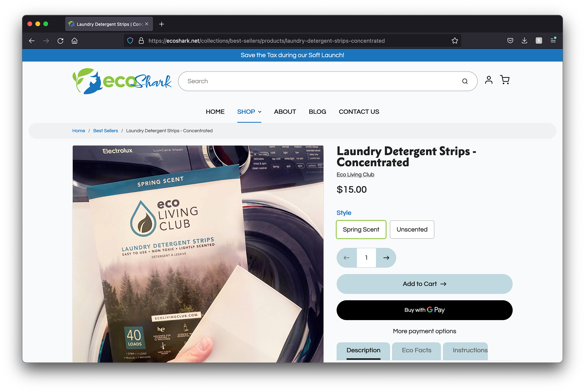585x392 pixels.
Task: Open the shopping cart icon
Action: [x=505, y=80]
